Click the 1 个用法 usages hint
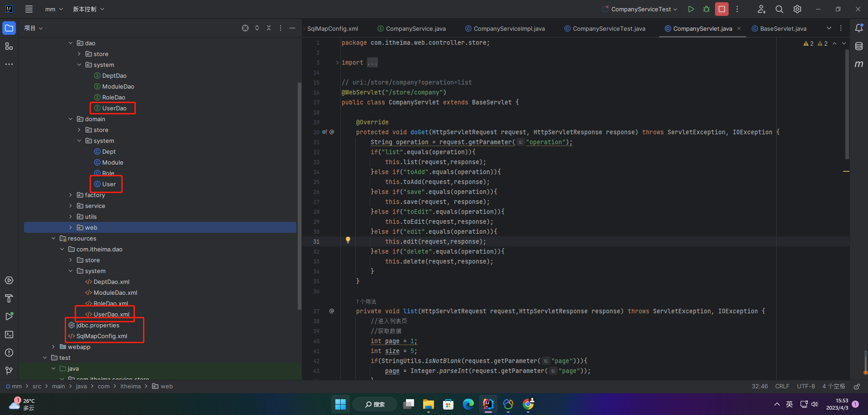This screenshot has width=868, height=415. (x=366, y=302)
